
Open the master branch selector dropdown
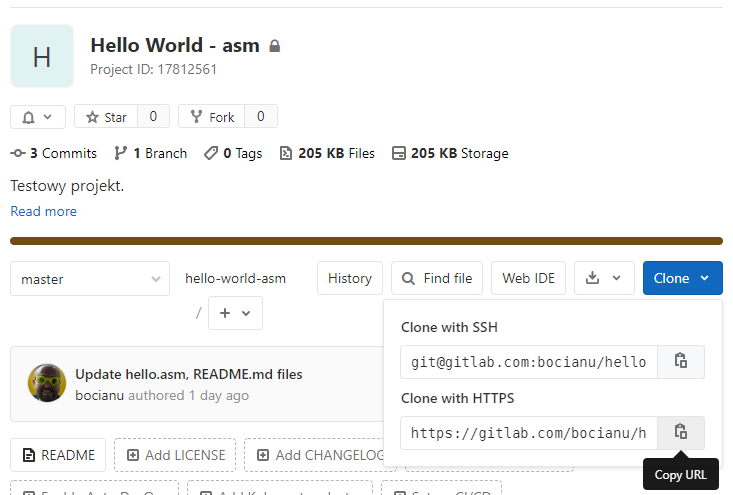(90, 279)
